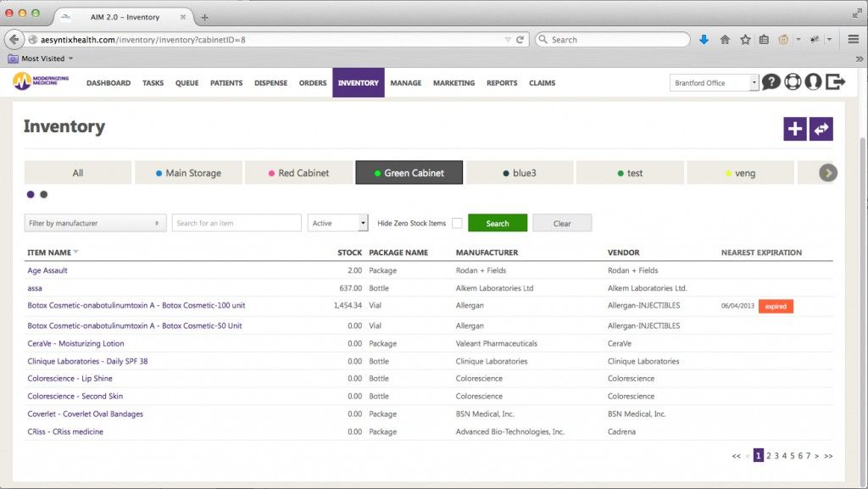Click the logout arrow icon
The image size is (868, 489).
click(836, 82)
